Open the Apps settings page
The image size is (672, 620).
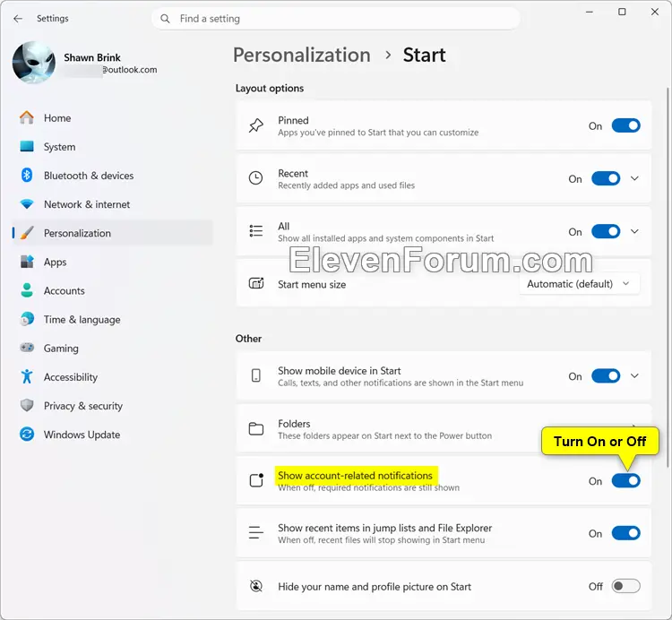(x=113, y=262)
